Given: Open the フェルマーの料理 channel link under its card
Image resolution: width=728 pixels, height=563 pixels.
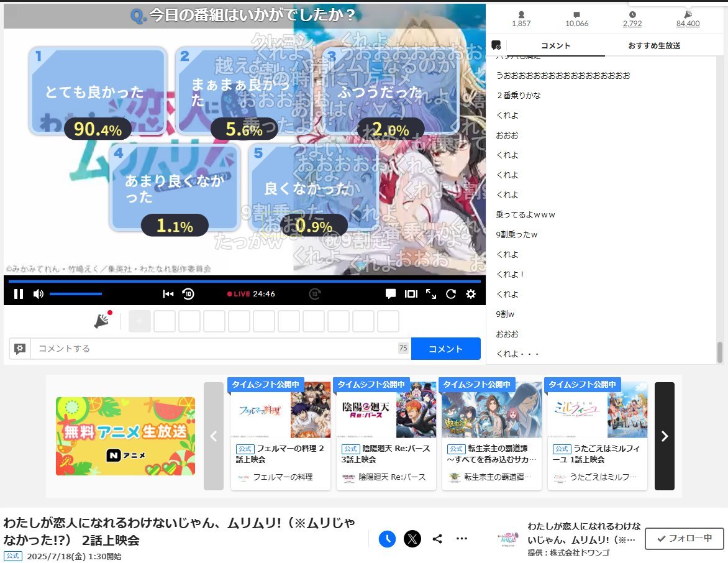Looking at the screenshot, I should click(x=283, y=477).
